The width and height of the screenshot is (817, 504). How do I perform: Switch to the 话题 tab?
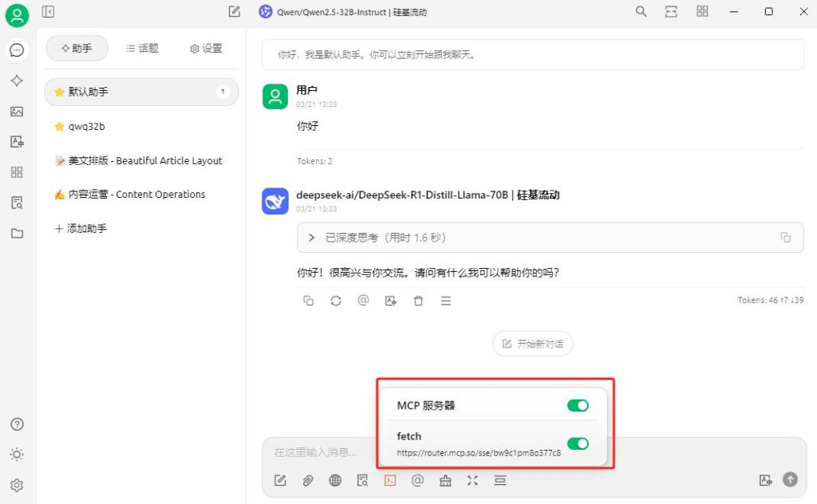[143, 49]
